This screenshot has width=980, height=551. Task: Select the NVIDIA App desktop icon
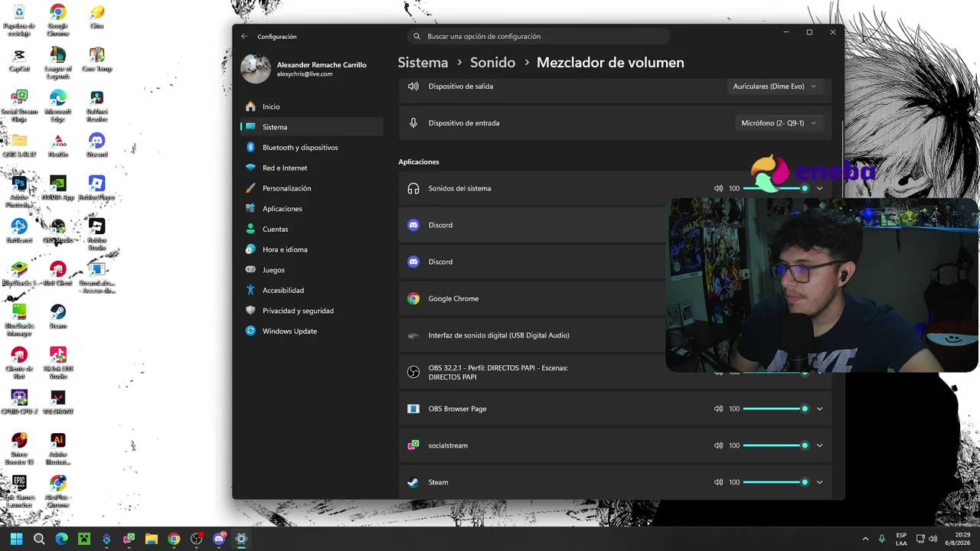point(57,189)
